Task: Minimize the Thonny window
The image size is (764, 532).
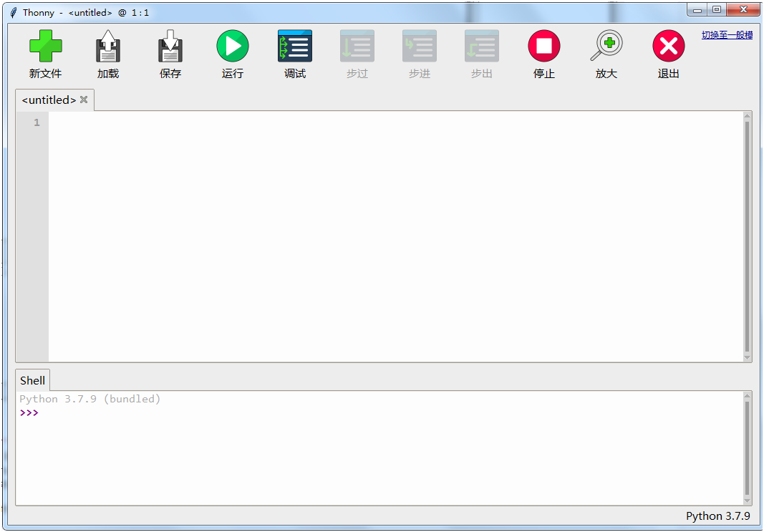Action: (697, 10)
